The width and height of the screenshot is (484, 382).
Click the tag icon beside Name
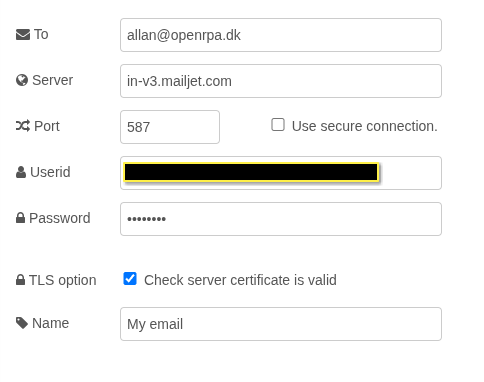[x=22, y=323]
